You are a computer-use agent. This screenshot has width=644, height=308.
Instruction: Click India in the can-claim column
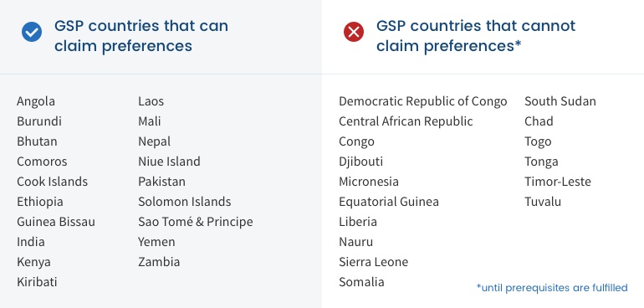[x=31, y=242]
